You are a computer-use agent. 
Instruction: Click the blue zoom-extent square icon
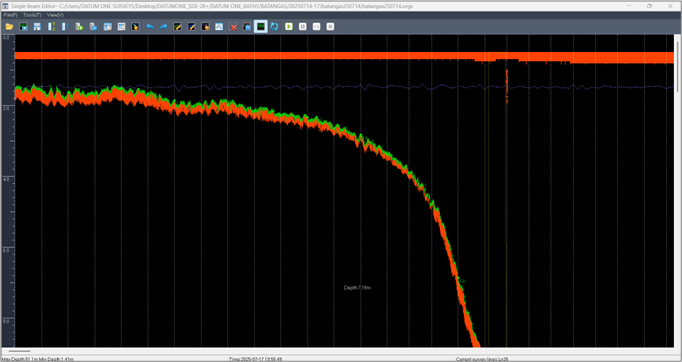coord(219,27)
